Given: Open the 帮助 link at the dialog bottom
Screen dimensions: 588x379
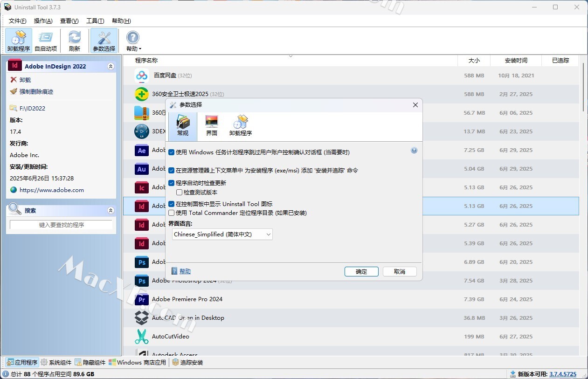Looking at the screenshot, I should [x=185, y=271].
